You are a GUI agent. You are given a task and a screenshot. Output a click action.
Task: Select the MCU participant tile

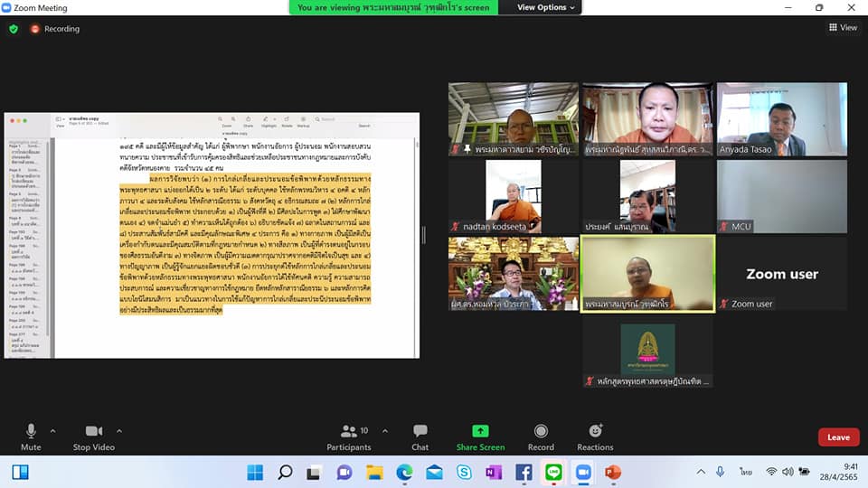pos(781,196)
